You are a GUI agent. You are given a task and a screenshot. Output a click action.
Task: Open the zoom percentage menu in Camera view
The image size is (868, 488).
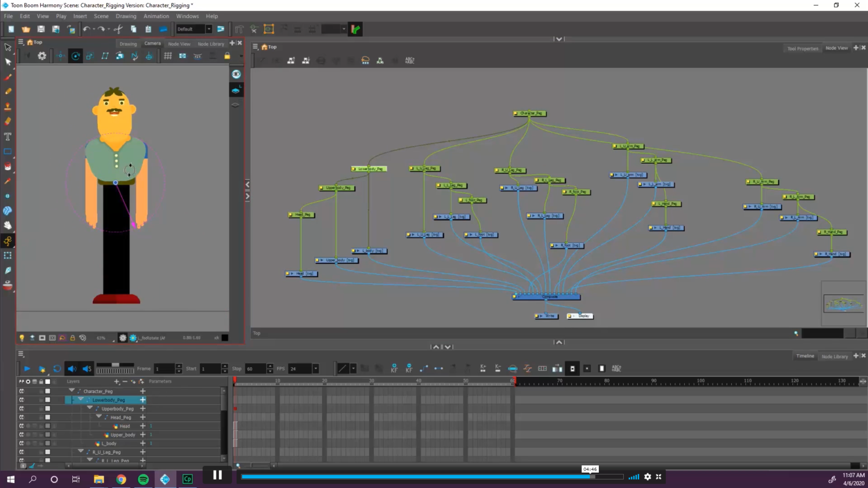tap(101, 338)
